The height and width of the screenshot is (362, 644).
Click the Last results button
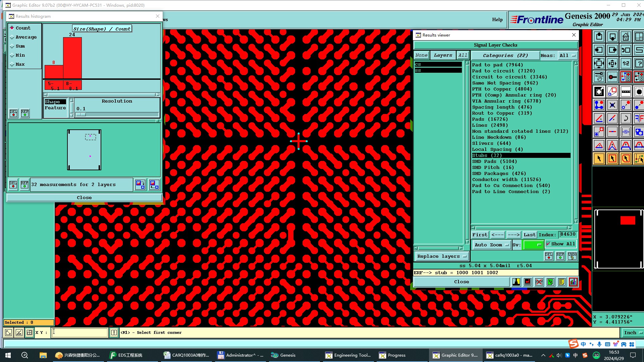click(x=529, y=235)
